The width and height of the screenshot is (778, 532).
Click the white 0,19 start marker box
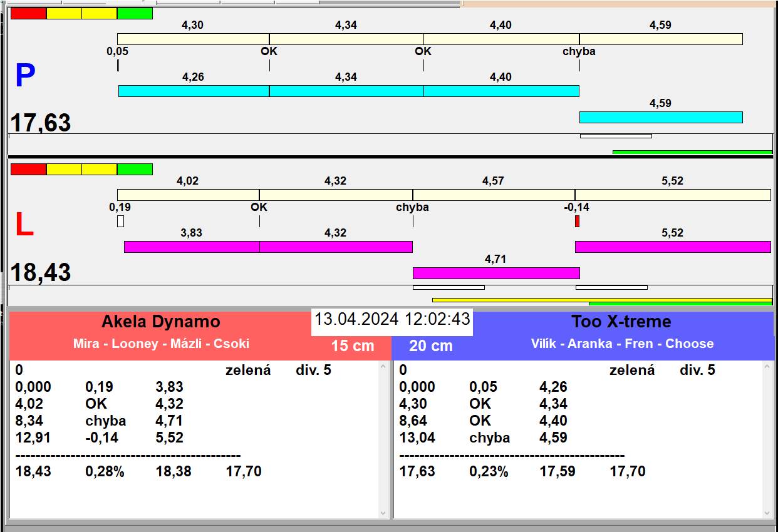point(120,221)
